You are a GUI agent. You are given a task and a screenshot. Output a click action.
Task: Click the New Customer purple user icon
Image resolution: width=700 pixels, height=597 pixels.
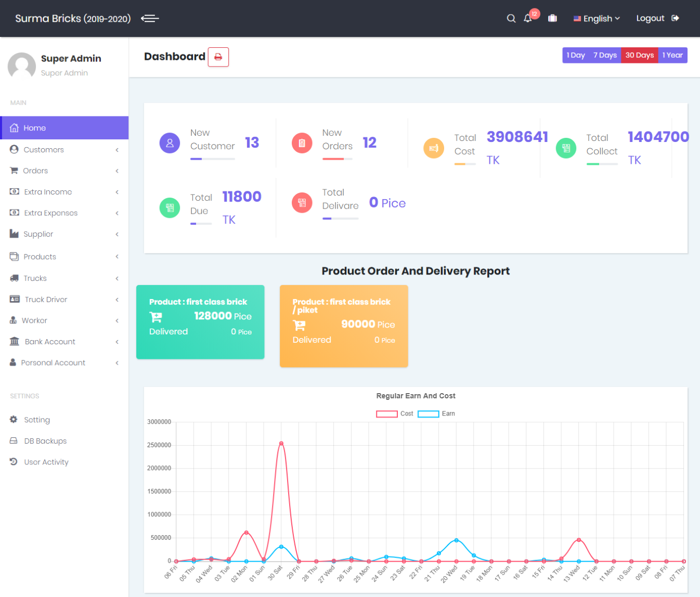point(170,143)
